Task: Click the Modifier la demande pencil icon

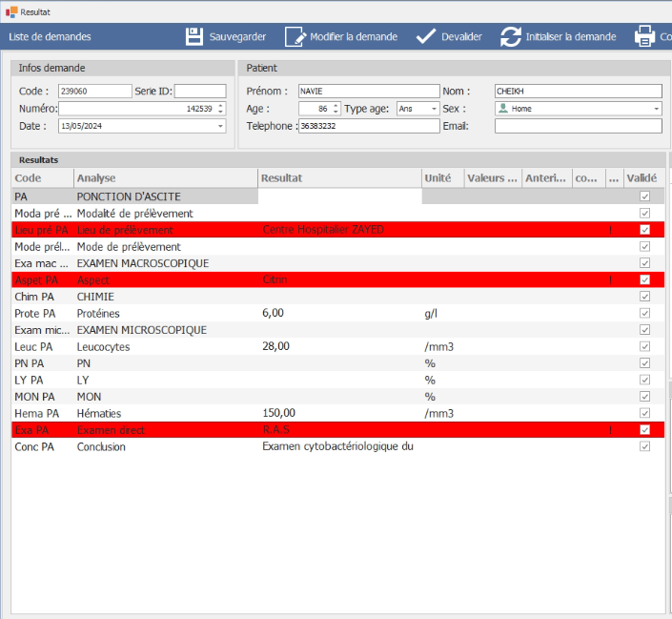Action: [x=295, y=37]
